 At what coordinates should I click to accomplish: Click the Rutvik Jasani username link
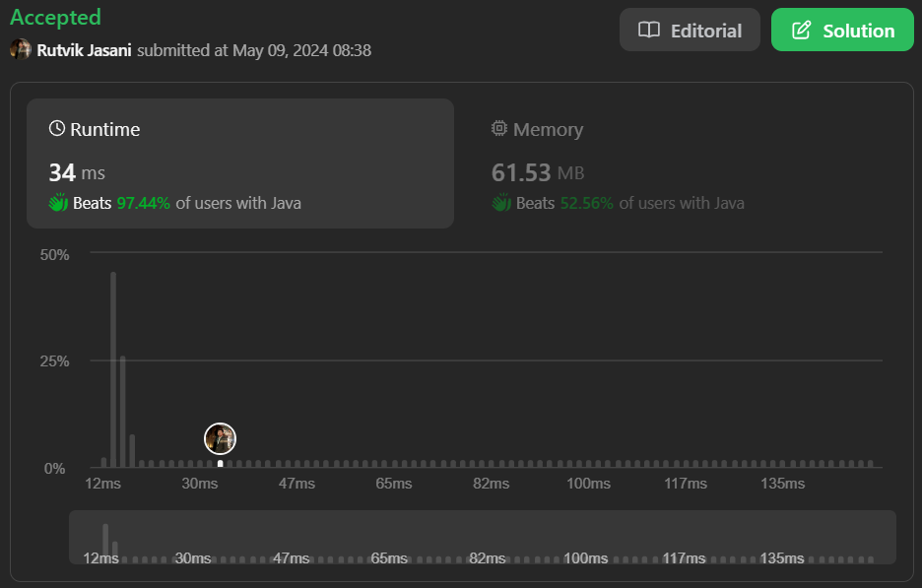coord(84,50)
